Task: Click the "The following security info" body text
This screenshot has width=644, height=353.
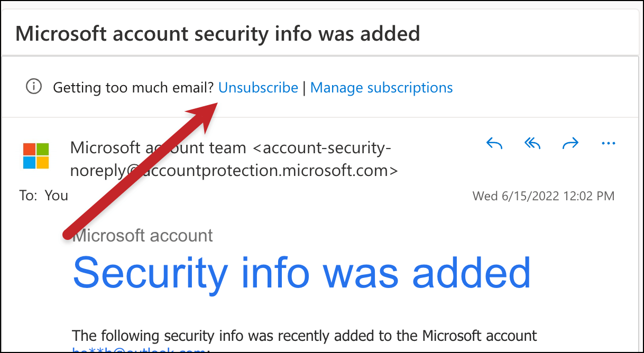Action: point(304,336)
